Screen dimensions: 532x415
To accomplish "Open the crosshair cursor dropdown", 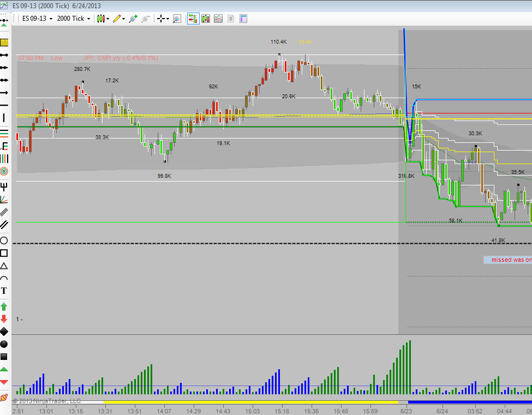I will coord(163,19).
